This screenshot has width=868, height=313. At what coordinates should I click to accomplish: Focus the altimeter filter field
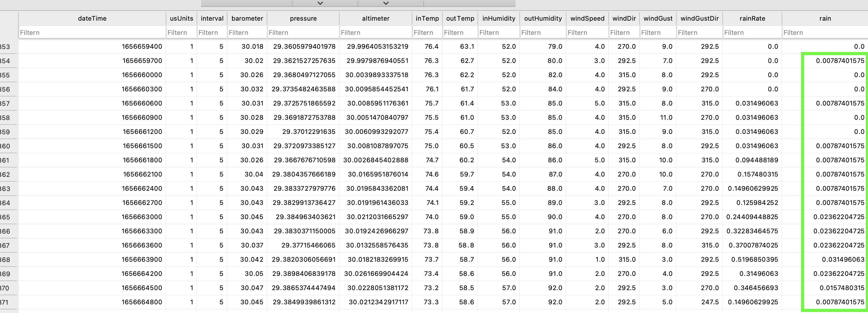tap(376, 32)
